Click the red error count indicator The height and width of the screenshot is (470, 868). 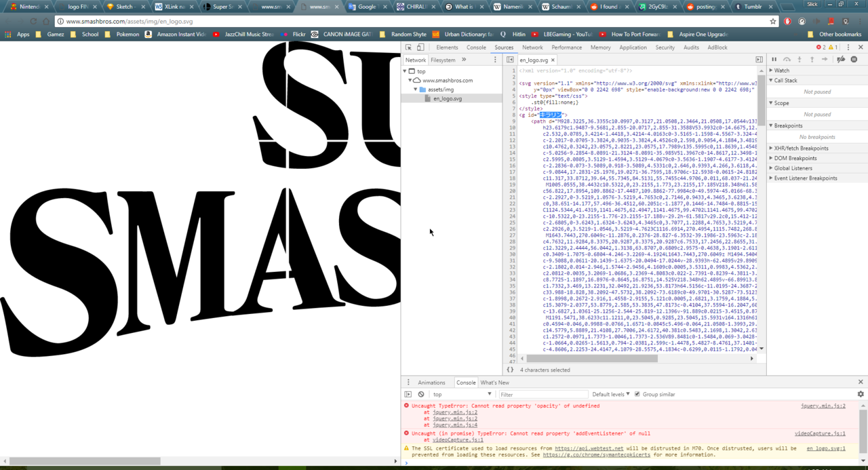pos(821,47)
